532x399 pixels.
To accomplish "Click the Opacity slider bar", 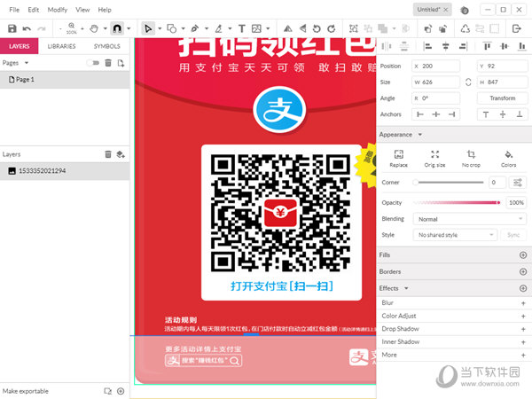I will pyautogui.click(x=457, y=202).
